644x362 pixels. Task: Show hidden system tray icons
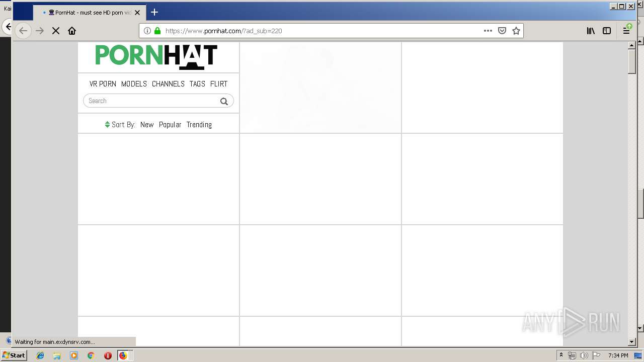coord(561,355)
